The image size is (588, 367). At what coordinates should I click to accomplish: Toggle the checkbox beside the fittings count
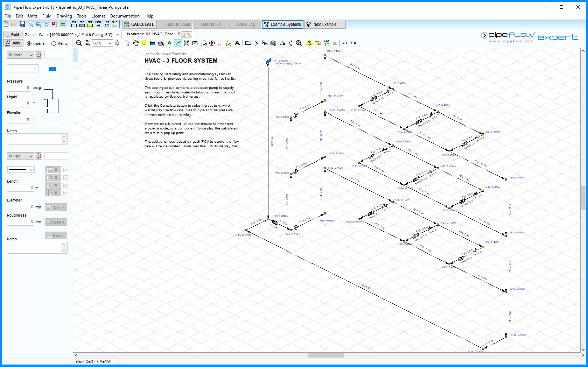[65, 170]
